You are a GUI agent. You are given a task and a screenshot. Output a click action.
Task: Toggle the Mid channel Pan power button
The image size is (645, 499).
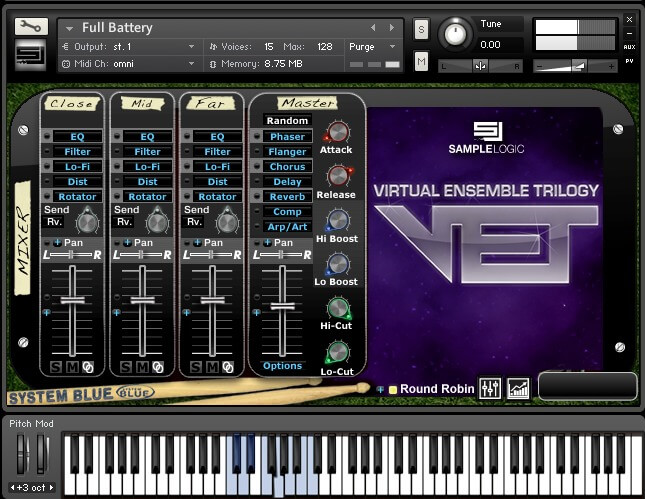point(117,243)
